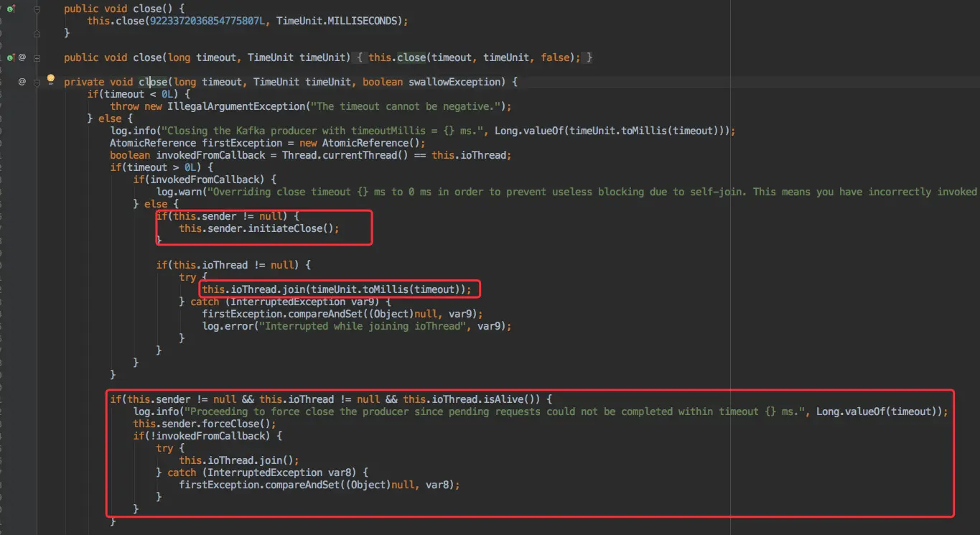Screen dimensions: 980x535
Task: Click log.warn call
Action: 179,192
